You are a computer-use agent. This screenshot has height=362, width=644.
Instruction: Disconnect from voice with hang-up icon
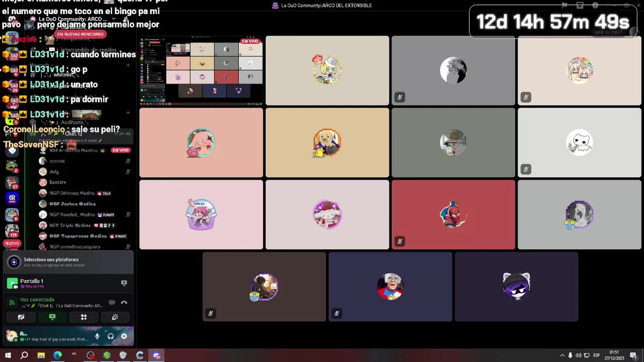124,302
